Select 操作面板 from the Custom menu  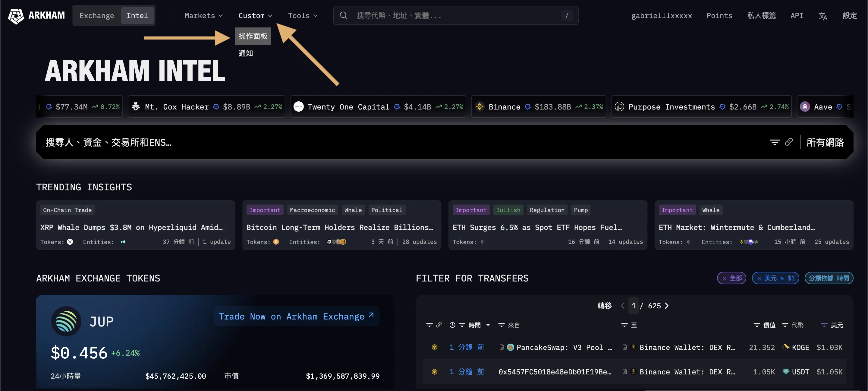253,36
